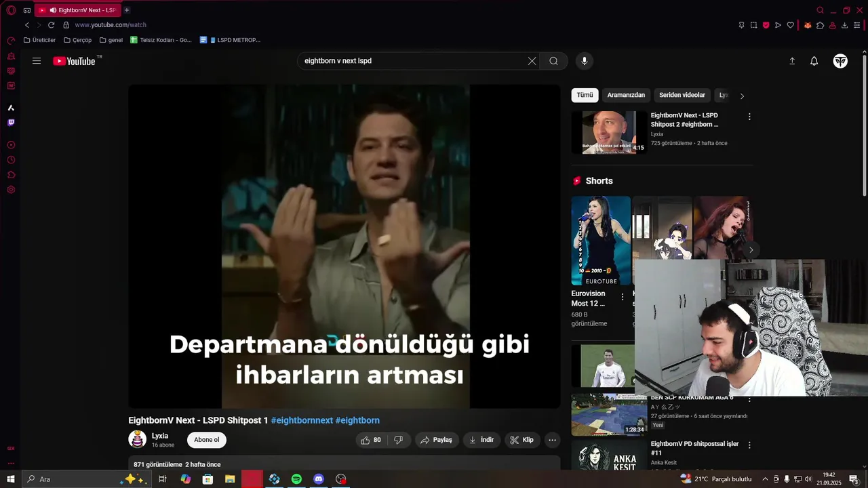Follow the #eightborn hashtag link
This screenshot has width=868, height=488.
click(x=357, y=420)
